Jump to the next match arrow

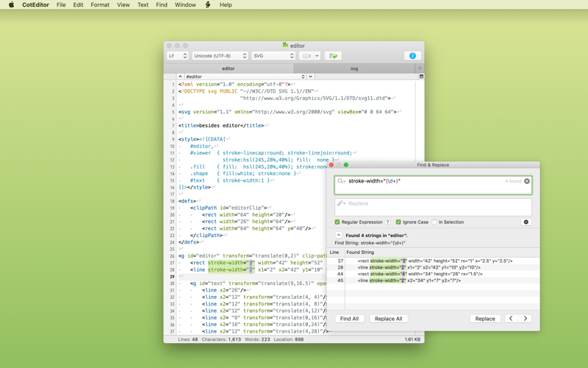(525, 319)
